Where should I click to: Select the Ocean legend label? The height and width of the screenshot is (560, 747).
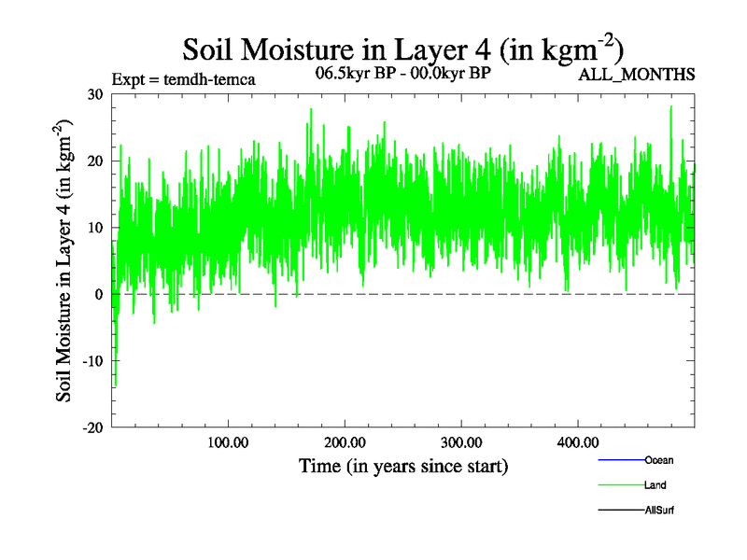coord(658,460)
